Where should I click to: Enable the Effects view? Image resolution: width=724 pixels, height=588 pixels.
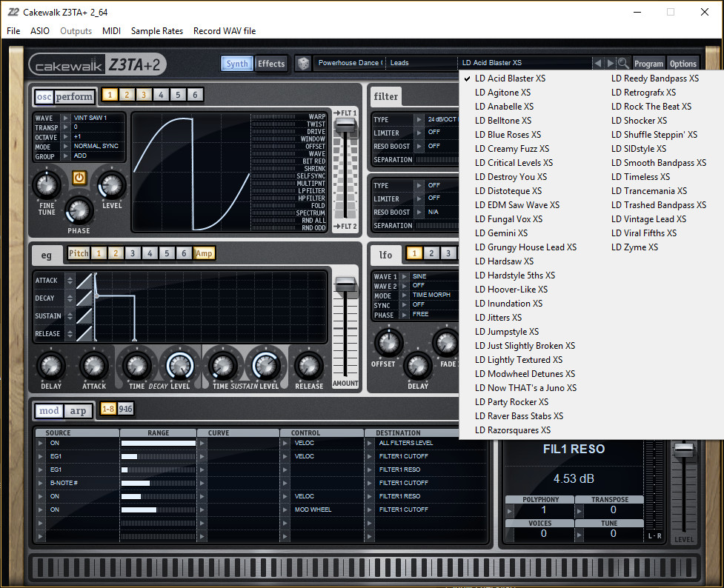click(x=271, y=64)
